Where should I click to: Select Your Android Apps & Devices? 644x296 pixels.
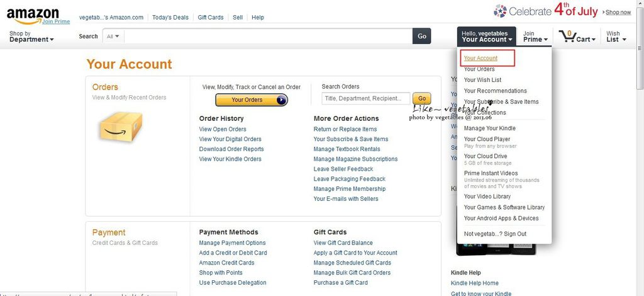pyautogui.click(x=501, y=219)
